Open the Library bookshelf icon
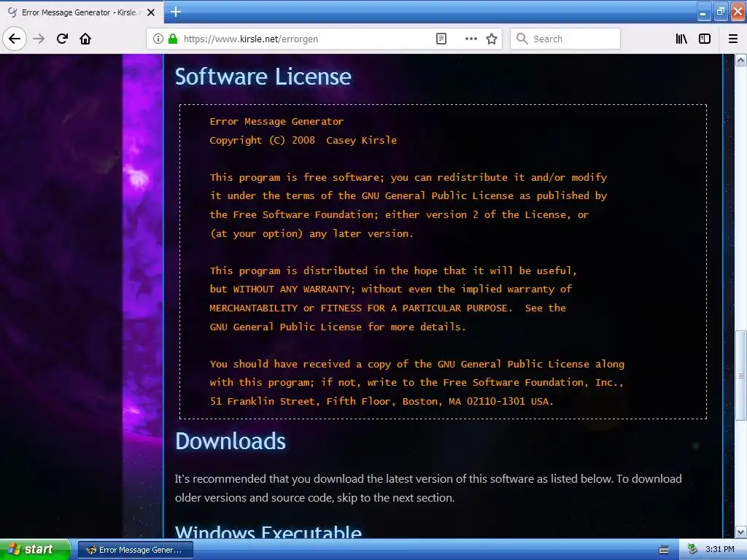 click(x=681, y=39)
